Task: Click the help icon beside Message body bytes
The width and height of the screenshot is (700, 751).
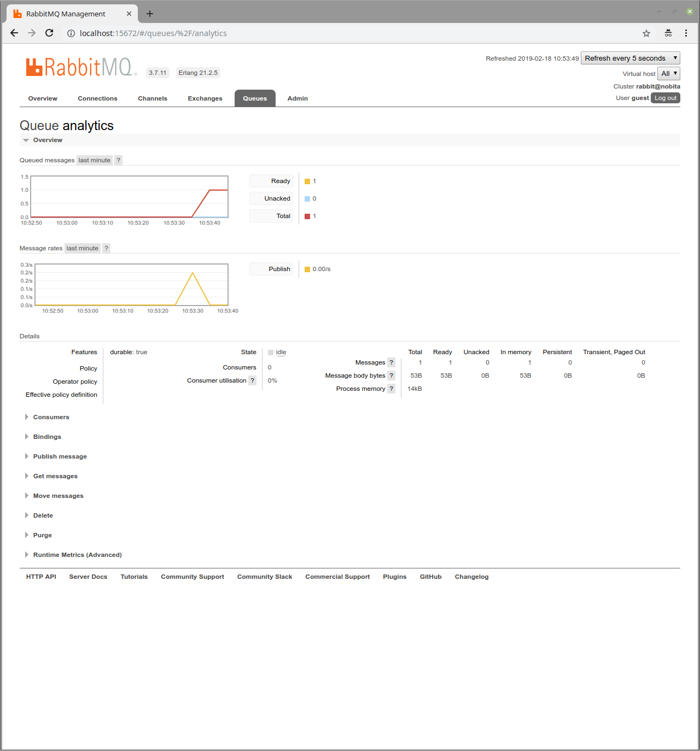Action: click(x=392, y=375)
